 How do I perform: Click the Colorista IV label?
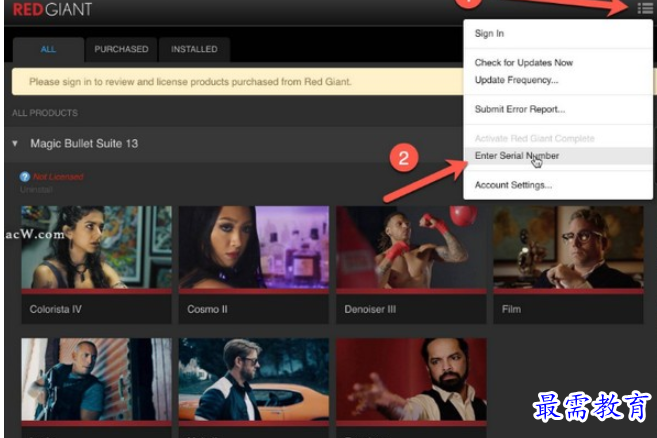click(55, 309)
